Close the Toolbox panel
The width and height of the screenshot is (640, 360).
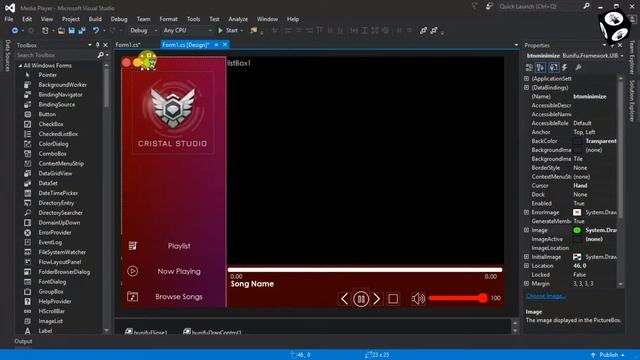(105, 45)
